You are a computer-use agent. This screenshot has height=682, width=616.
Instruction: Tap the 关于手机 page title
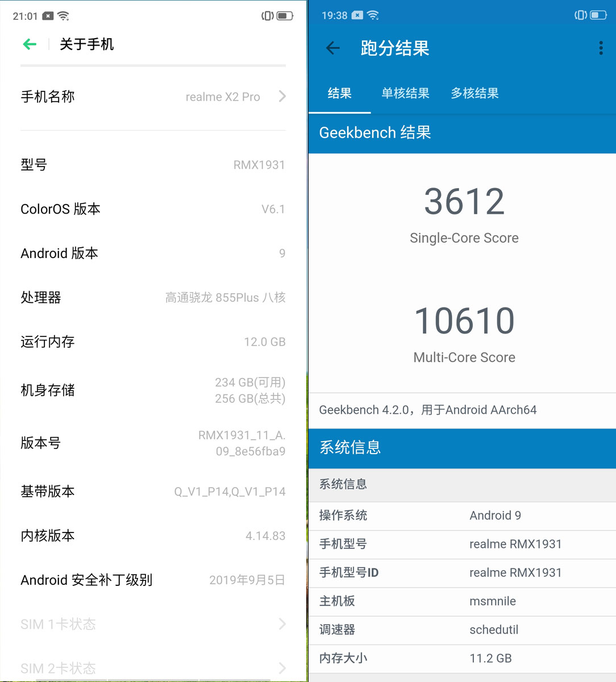(x=87, y=44)
